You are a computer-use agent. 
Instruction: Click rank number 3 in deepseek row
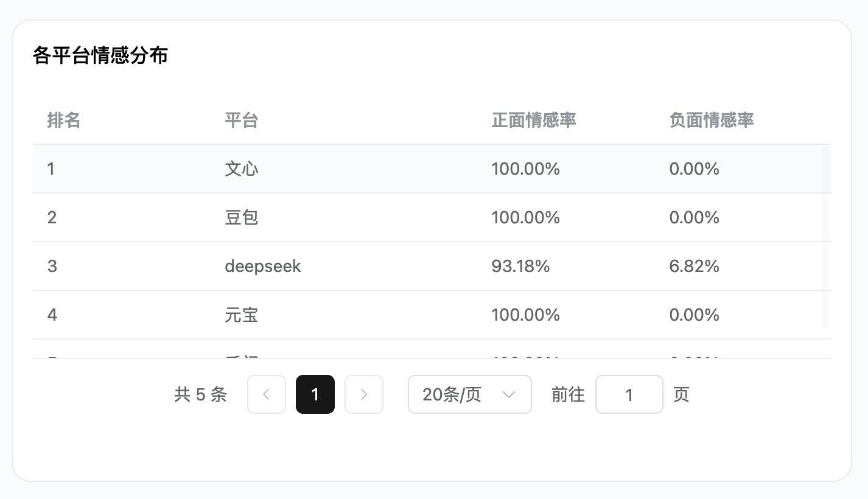pyautogui.click(x=52, y=266)
